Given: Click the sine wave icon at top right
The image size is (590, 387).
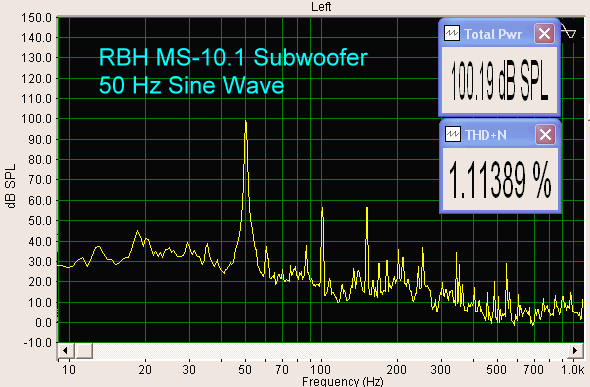Looking at the screenshot, I should click(568, 32).
